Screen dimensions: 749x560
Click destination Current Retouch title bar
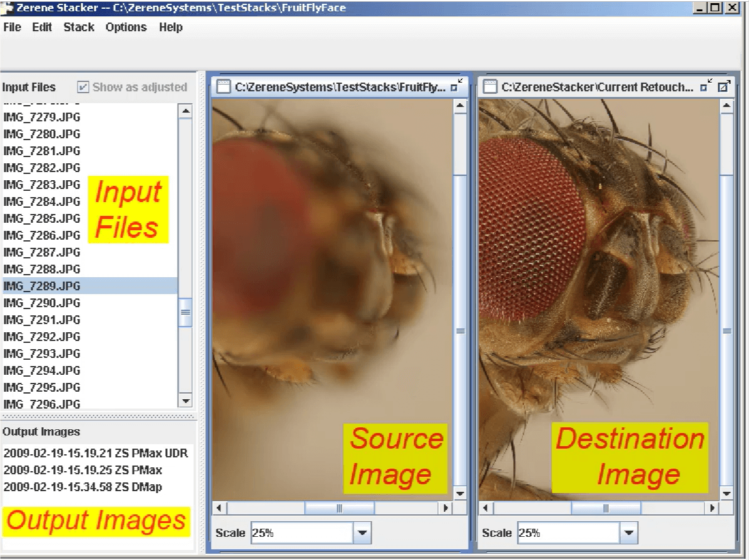596,87
